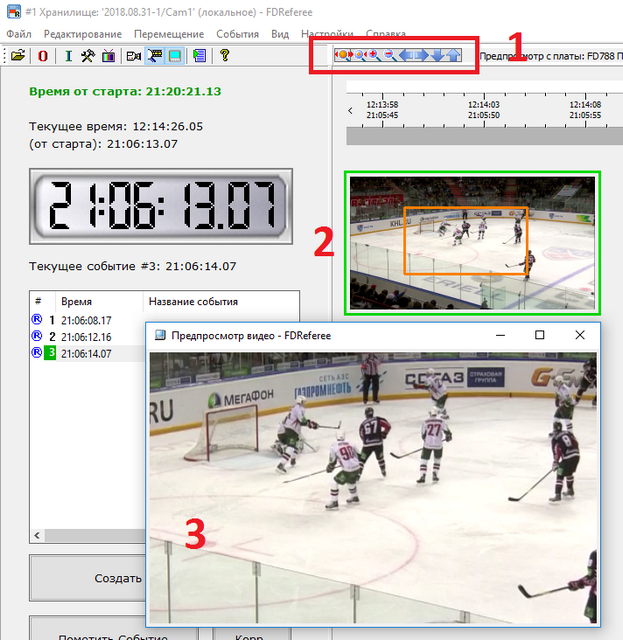Click the hammer and wrench tools icon
The height and width of the screenshot is (640, 623).
[x=87, y=56]
